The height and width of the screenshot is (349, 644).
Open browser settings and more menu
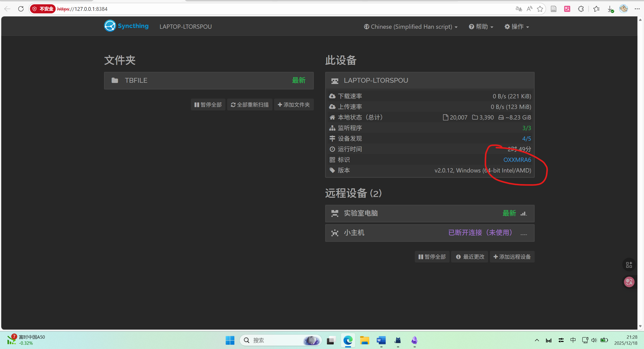tap(637, 9)
